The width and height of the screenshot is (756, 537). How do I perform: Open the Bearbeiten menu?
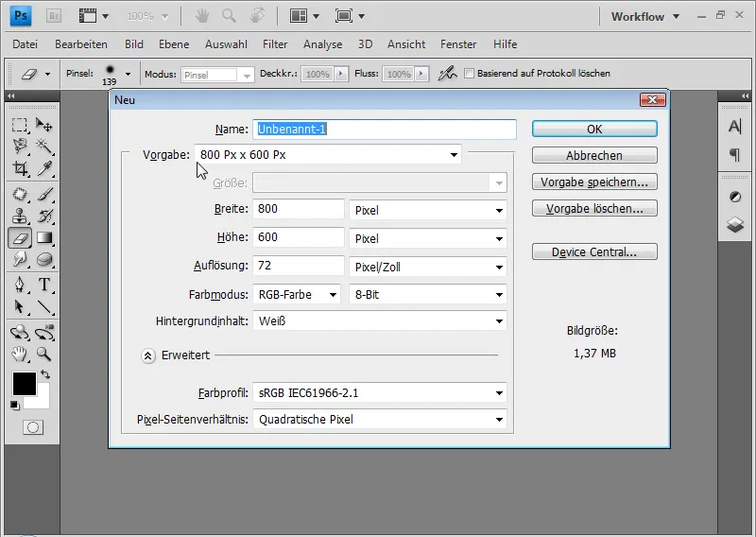point(81,44)
